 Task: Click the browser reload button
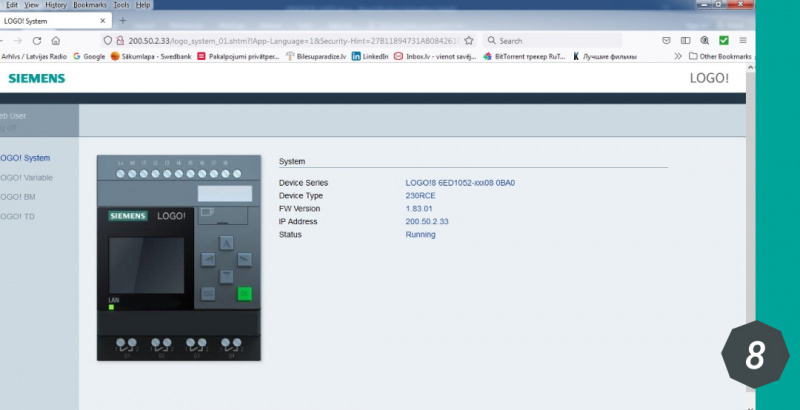(36, 41)
